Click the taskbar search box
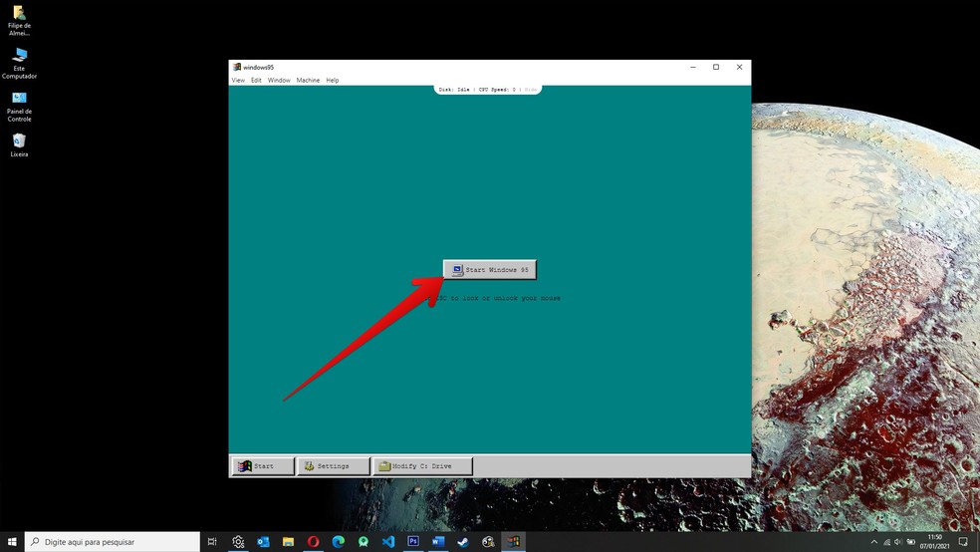This screenshot has height=552, width=980. point(113,541)
